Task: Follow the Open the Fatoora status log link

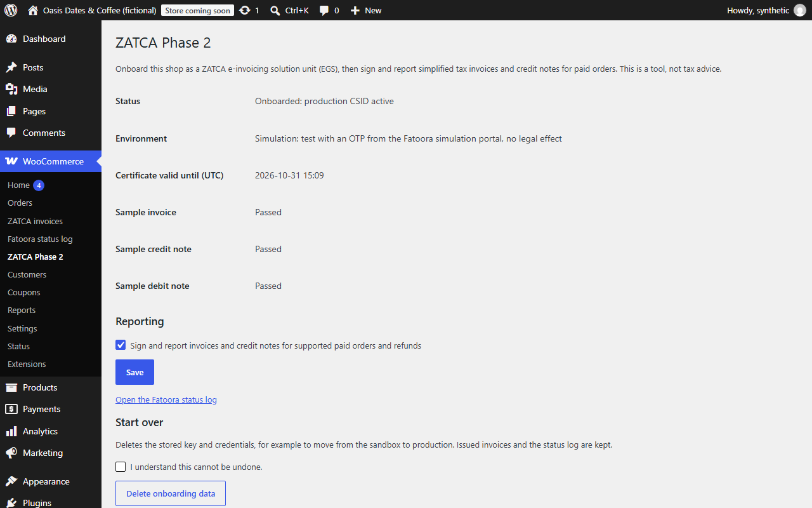Action: [x=166, y=399]
